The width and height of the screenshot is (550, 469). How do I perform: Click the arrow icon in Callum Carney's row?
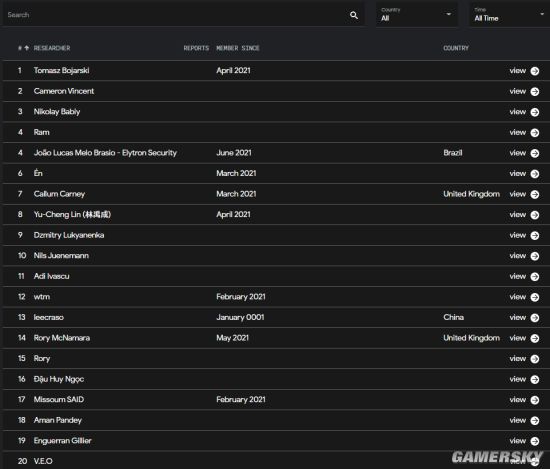click(535, 194)
